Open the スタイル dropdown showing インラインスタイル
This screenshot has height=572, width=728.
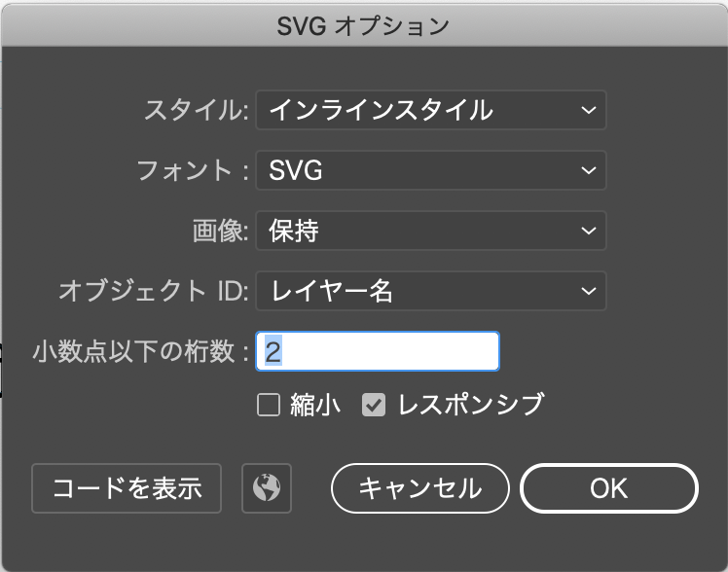430,111
